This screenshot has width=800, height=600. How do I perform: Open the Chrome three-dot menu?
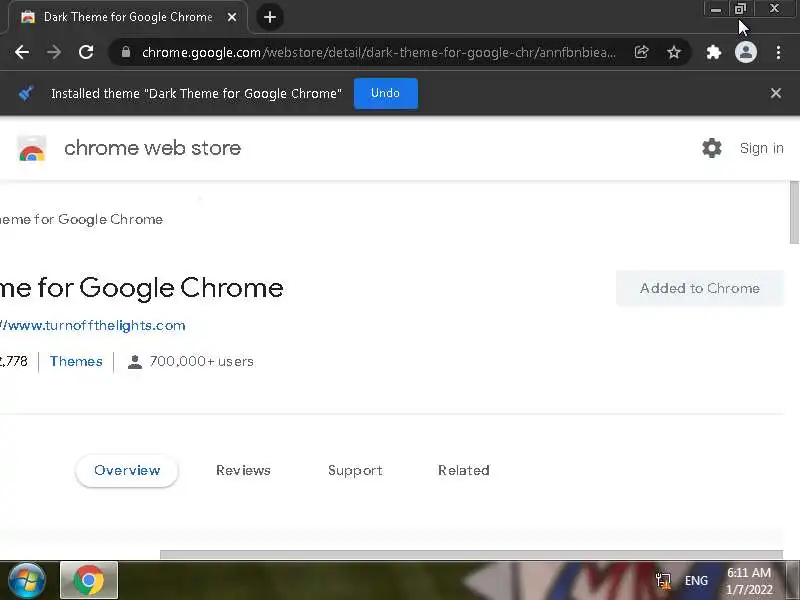click(x=778, y=52)
